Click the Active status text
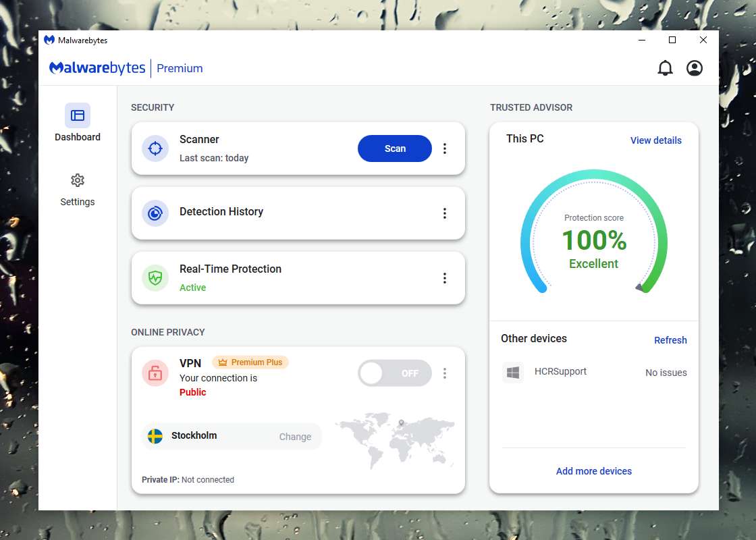Image resolution: width=756 pixels, height=540 pixels. click(192, 288)
